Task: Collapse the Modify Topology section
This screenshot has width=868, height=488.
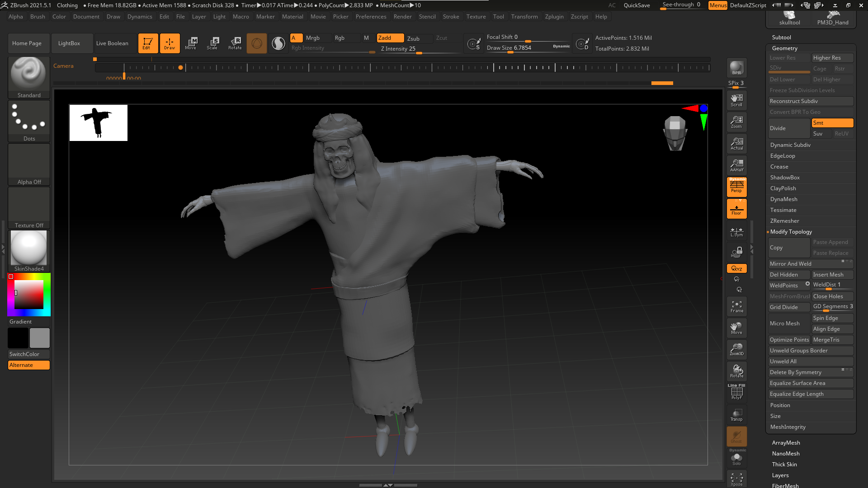Action: 791,232
